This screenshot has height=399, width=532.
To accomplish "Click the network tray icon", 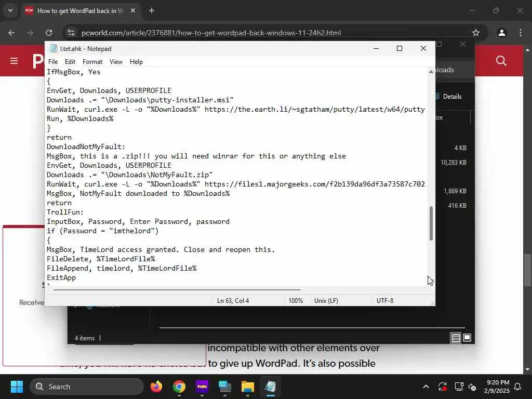I will (x=459, y=387).
